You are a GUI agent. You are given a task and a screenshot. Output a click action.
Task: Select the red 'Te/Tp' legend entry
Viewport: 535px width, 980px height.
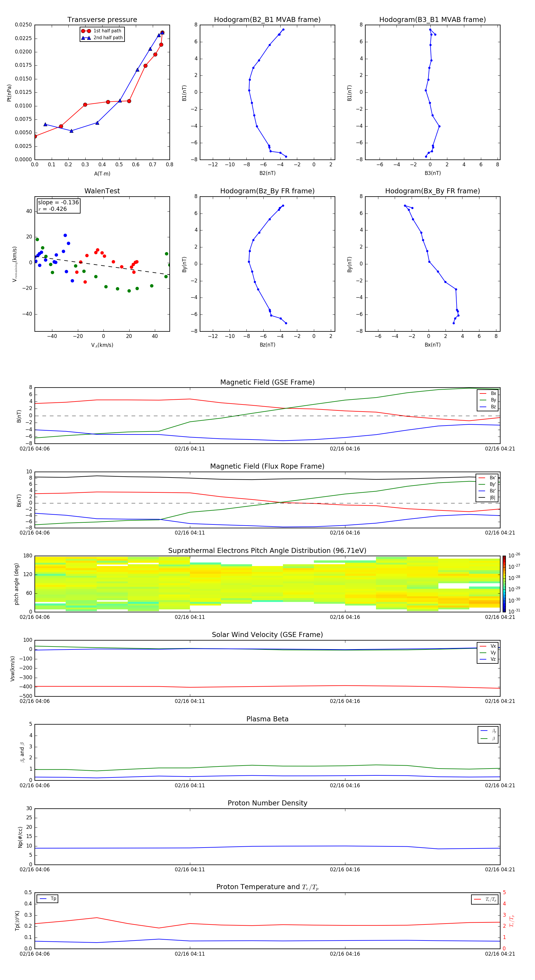485,899
